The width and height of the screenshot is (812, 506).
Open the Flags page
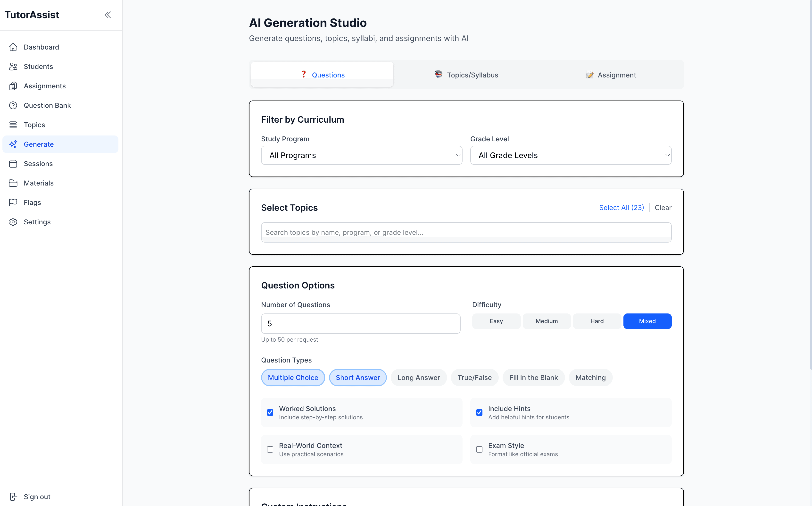(x=60, y=202)
